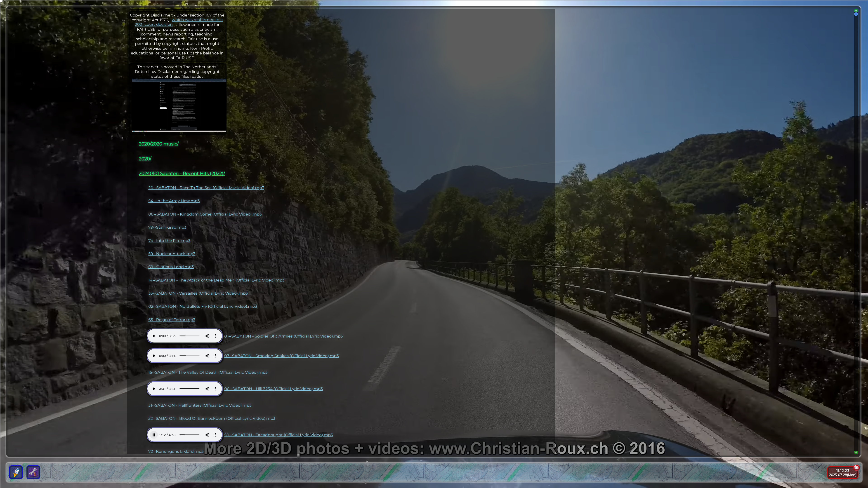
Task: Open the 79--Stalingrad.mp3 link
Action: click(167, 227)
